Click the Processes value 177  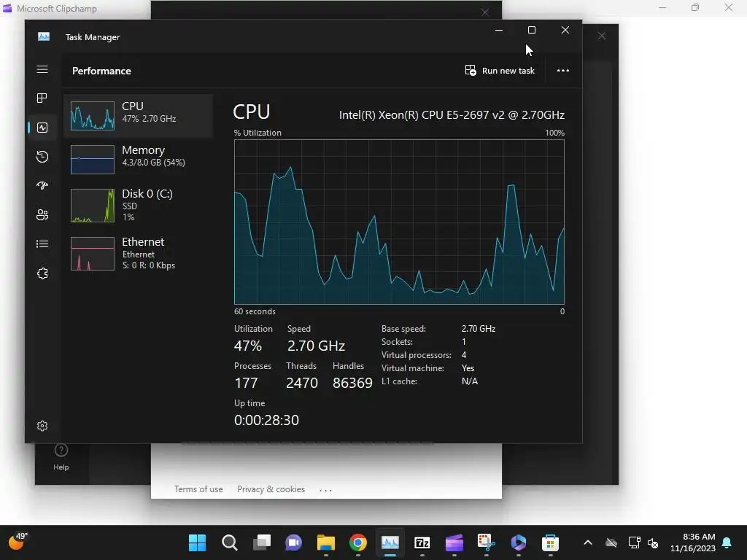(x=246, y=383)
